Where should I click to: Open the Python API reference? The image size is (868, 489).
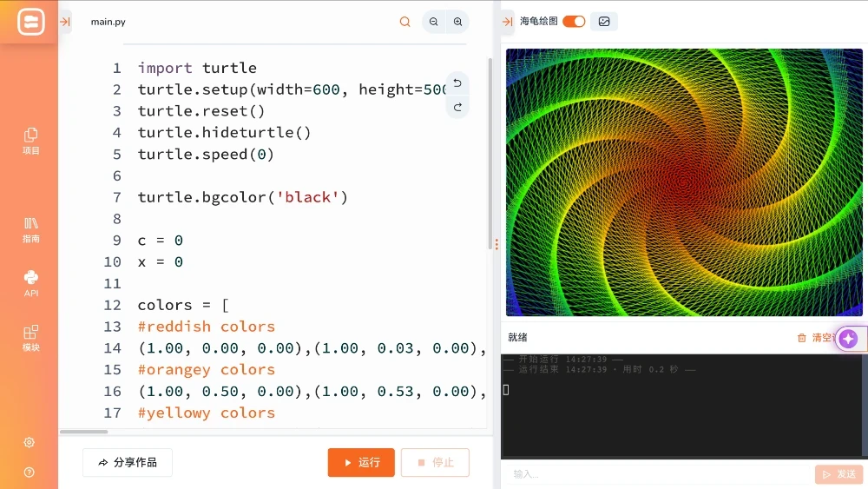pyautogui.click(x=31, y=283)
